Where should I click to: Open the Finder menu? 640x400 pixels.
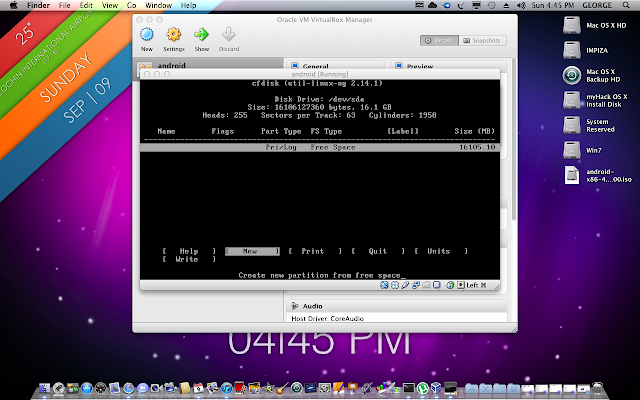[38, 5]
